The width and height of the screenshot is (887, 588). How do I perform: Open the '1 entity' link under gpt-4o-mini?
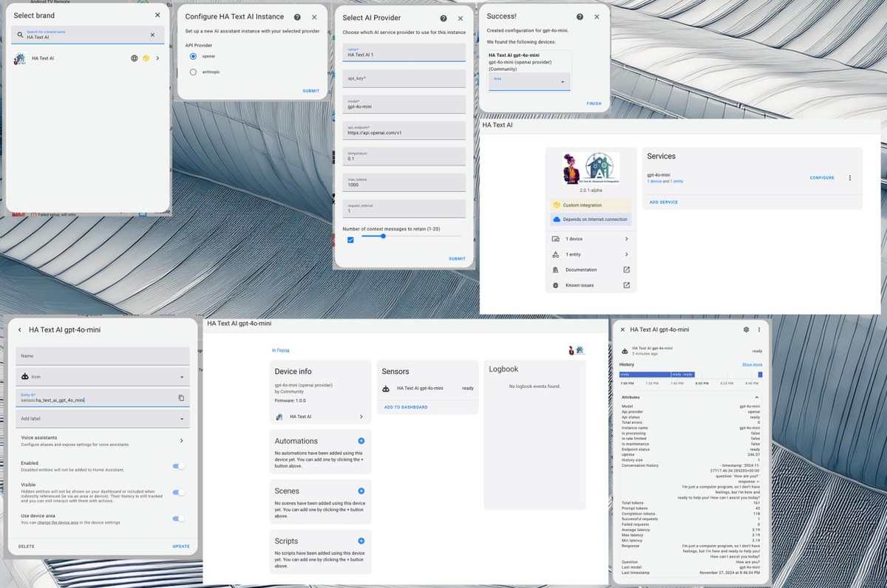point(677,182)
